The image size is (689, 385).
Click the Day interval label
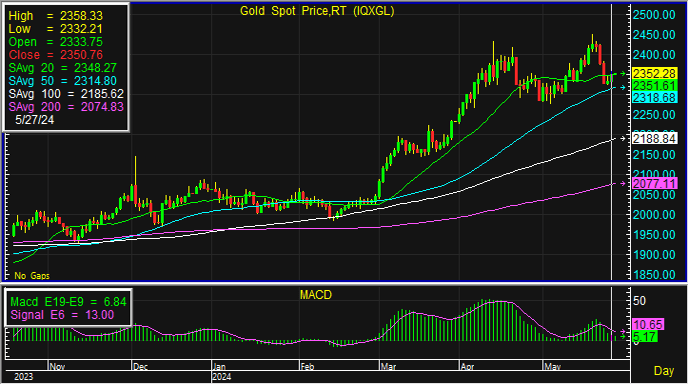click(664, 371)
